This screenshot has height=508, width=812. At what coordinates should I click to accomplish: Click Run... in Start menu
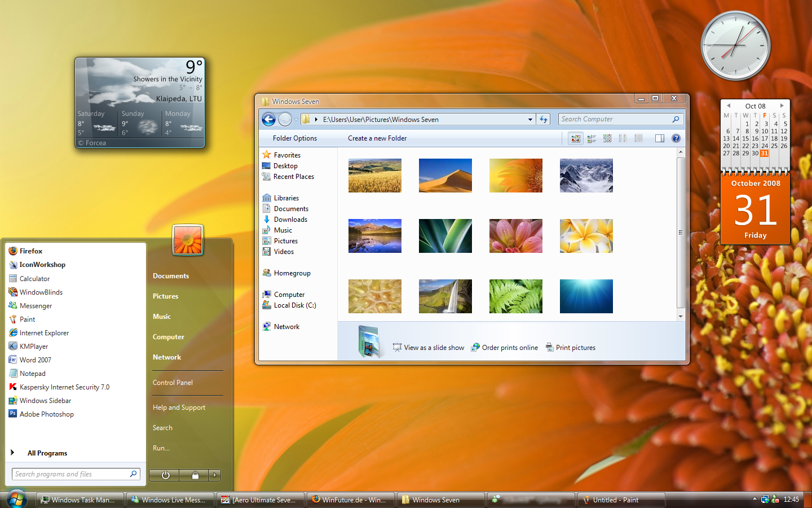161,448
